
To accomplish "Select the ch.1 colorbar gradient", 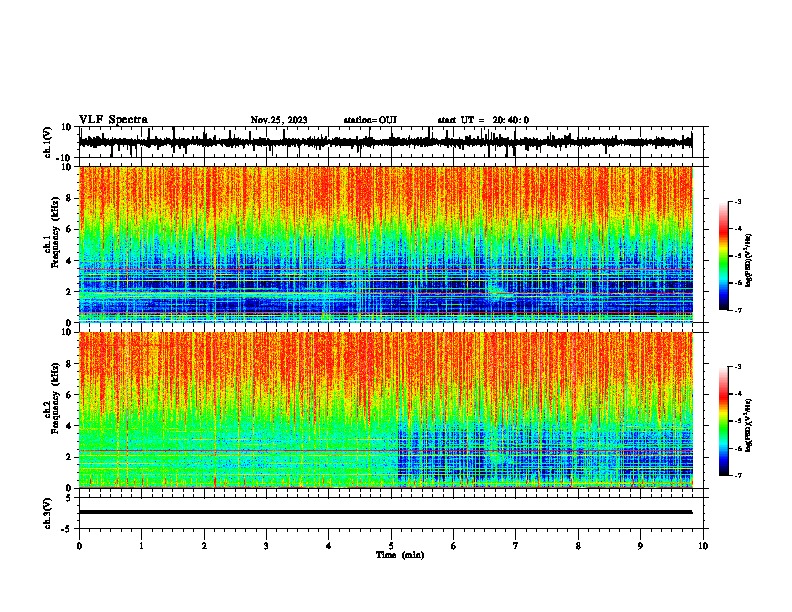I will click(724, 256).
